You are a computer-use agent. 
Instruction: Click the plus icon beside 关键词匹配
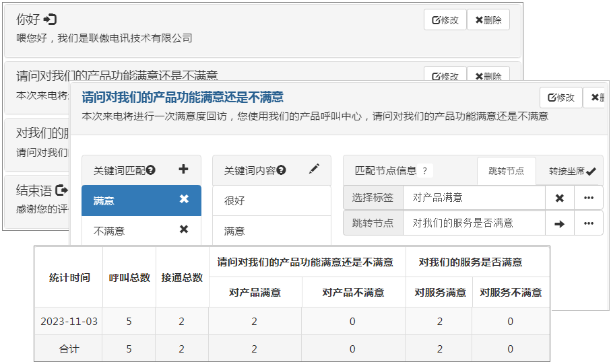coord(183,170)
